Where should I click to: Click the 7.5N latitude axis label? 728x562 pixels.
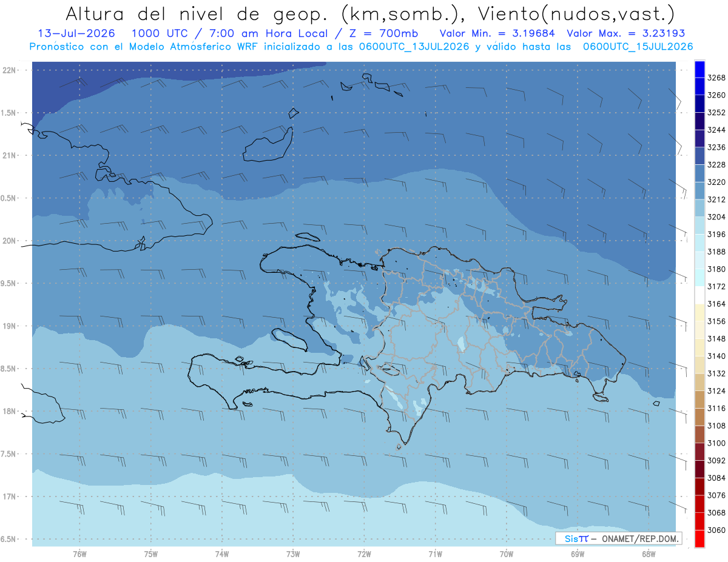pyautogui.click(x=9, y=454)
